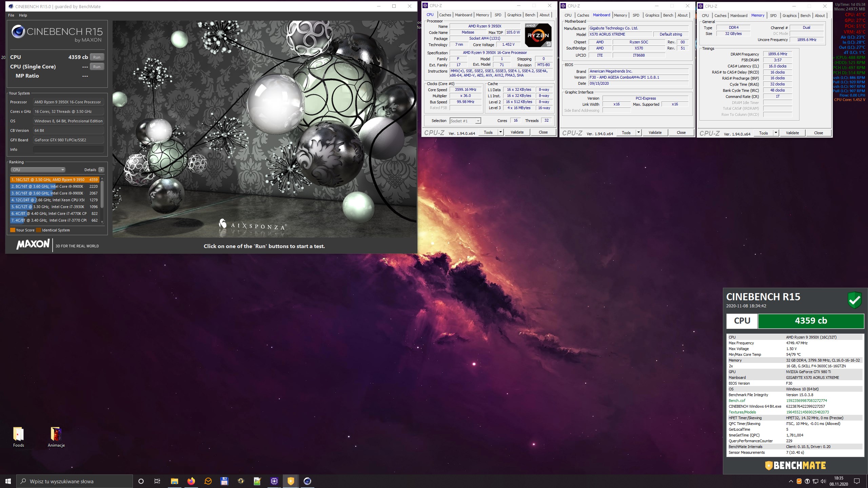Click the Max Frequency 4749.47 MHz value
This screenshot has height=488, width=868.
[x=797, y=343]
